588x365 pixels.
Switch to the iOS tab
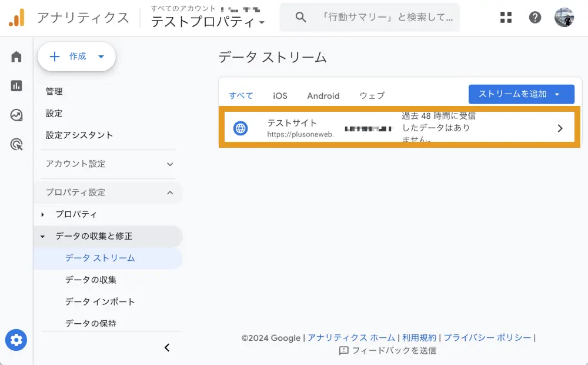click(x=280, y=95)
